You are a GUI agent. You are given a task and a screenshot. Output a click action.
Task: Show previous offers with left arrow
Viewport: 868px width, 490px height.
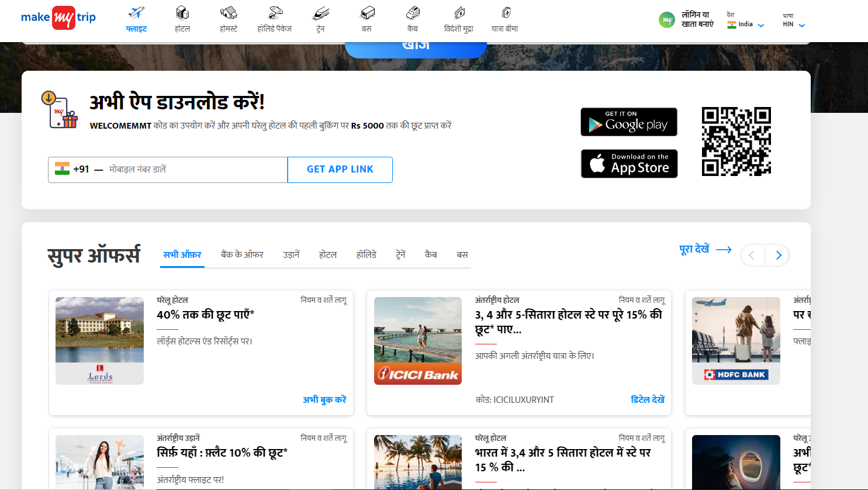[x=752, y=255]
